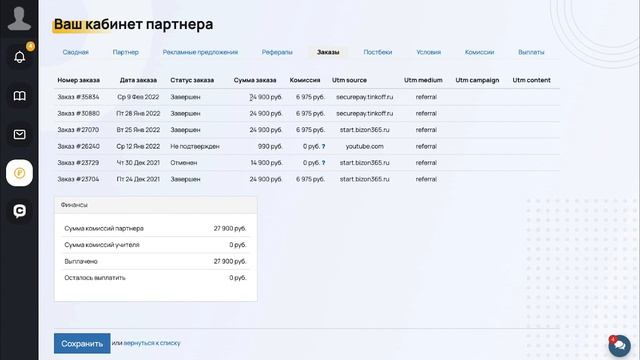
Task: Open order Заказ #35834
Action: pyautogui.click(x=78, y=97)
